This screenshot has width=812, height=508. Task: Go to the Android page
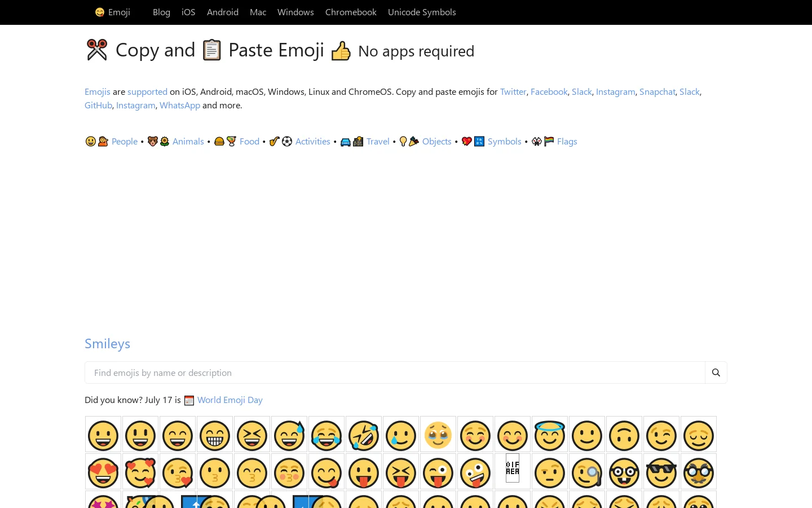[x=223, y=12]
